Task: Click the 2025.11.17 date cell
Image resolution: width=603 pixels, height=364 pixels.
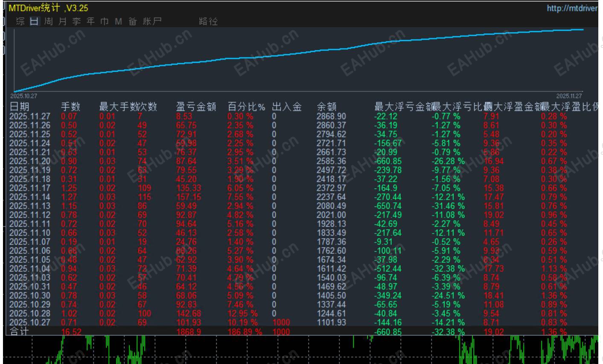Action: click(30, 188)
